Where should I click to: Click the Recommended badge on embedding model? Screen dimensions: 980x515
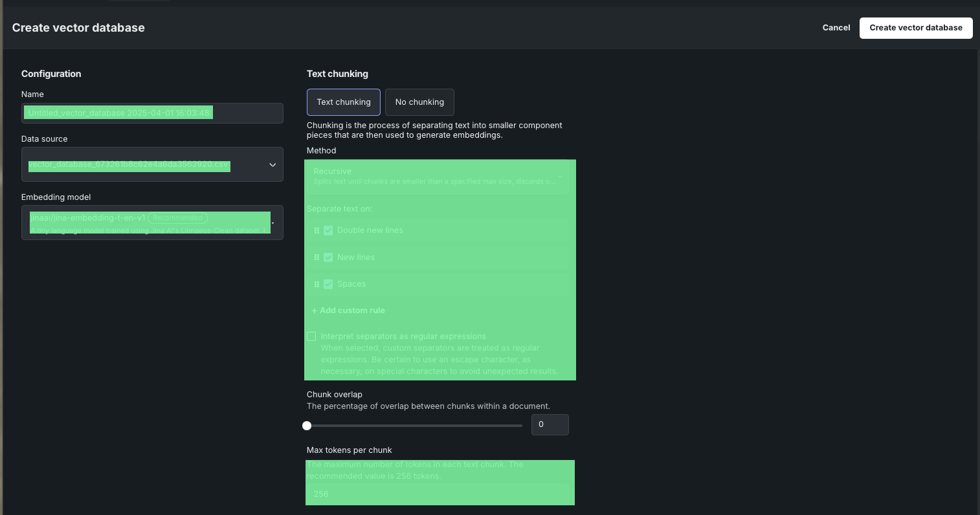point(177,218)
